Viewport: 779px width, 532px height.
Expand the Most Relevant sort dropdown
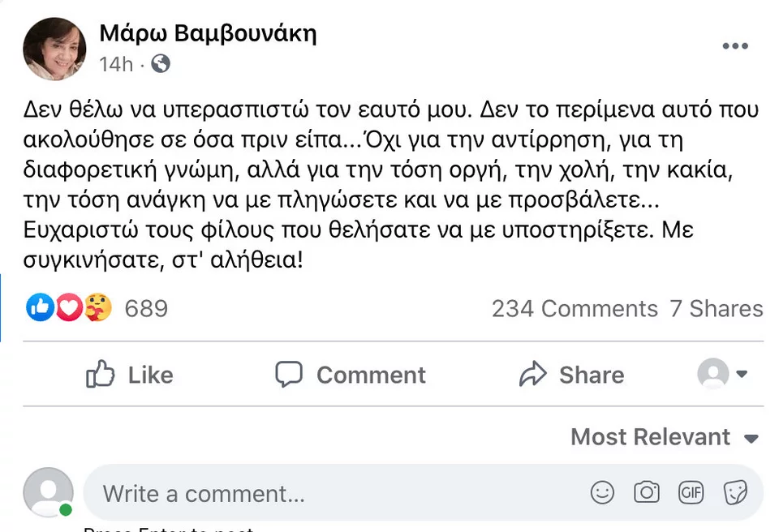(x=664, y=437)
